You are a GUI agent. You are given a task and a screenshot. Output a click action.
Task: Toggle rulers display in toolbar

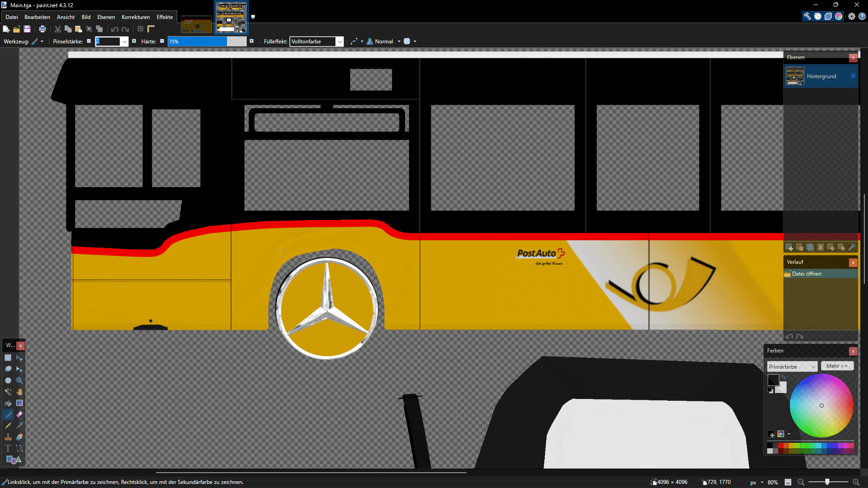pos(151,29)
